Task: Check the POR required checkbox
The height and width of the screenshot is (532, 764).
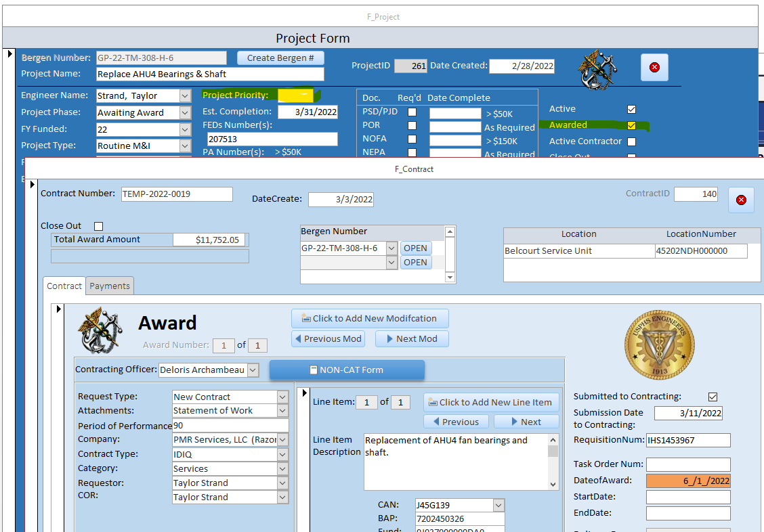Action: (412, 126)
